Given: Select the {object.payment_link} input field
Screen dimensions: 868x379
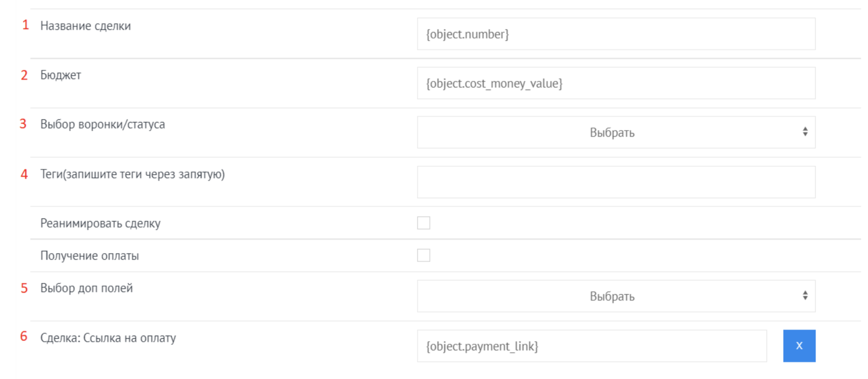Looking at the screenshot, I should point(592,346).
